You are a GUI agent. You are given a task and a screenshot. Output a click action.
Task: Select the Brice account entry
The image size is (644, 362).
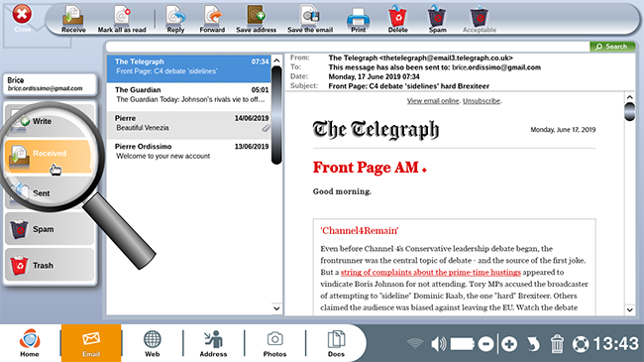pos(51,84)
